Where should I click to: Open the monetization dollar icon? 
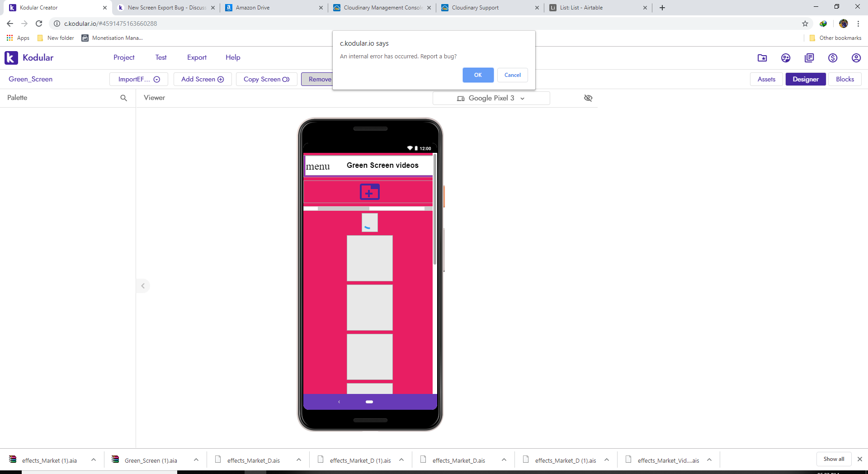point(833,58)
